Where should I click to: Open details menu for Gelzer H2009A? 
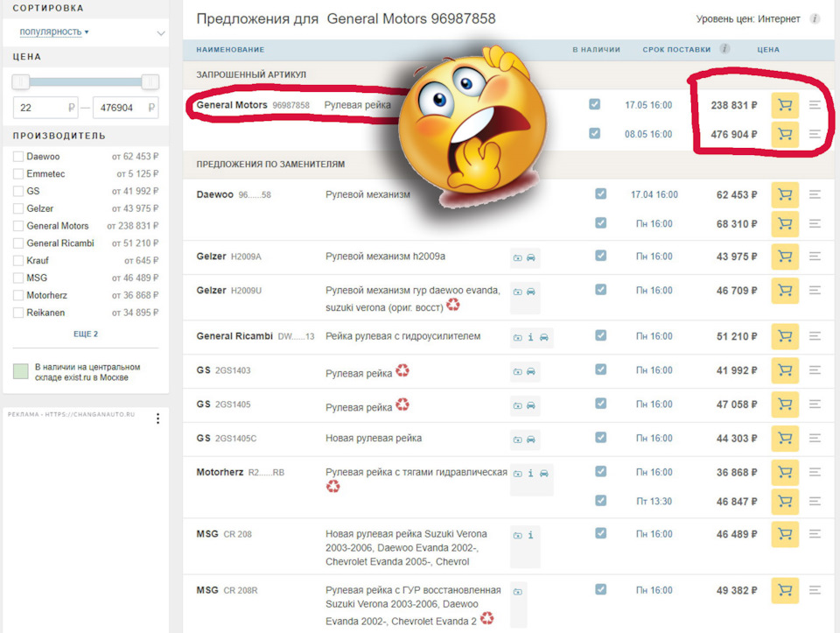click(815, 257)
